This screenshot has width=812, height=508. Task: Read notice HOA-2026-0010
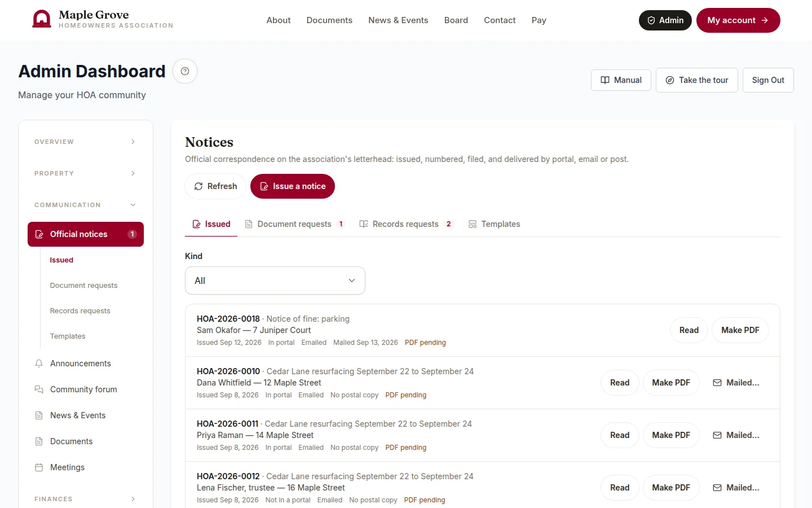(x=620, y=383)
